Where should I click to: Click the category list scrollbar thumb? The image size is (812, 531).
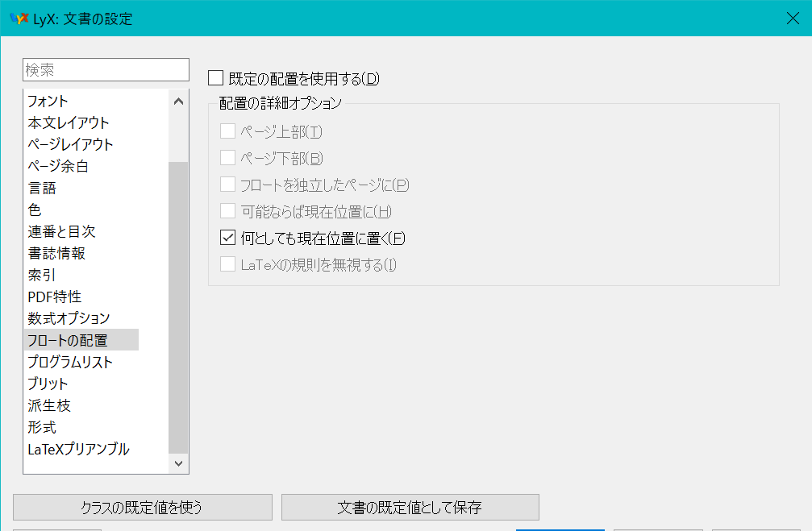(x=179, y=308)
